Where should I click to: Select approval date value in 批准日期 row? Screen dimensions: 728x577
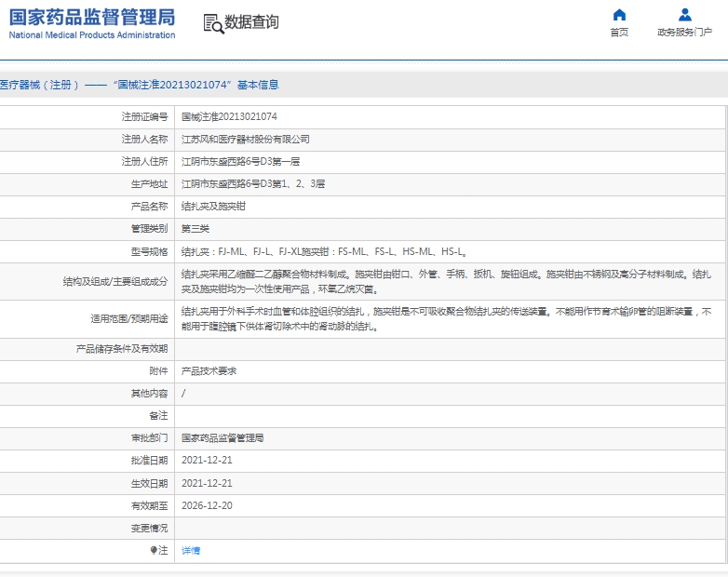point(207,460)
